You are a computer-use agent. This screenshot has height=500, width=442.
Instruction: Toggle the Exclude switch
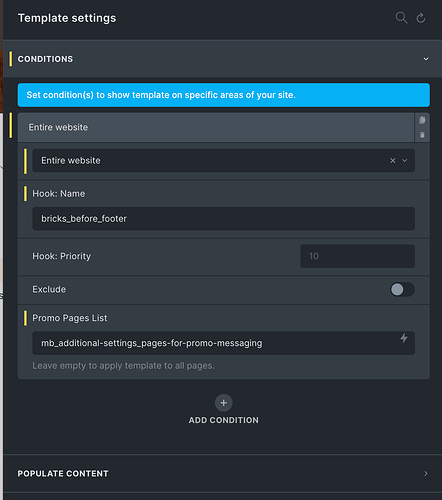click(x=402, y=289)
